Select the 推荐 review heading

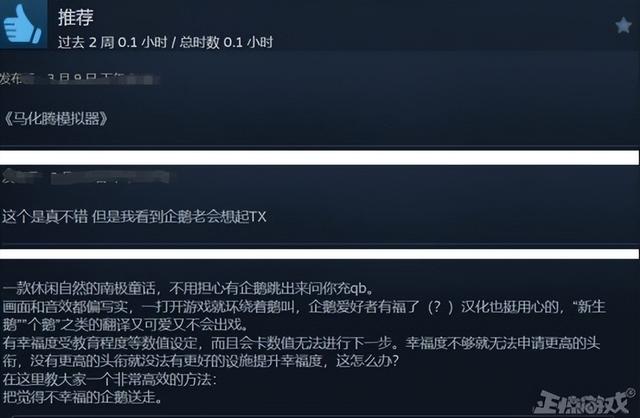[76, 17]
